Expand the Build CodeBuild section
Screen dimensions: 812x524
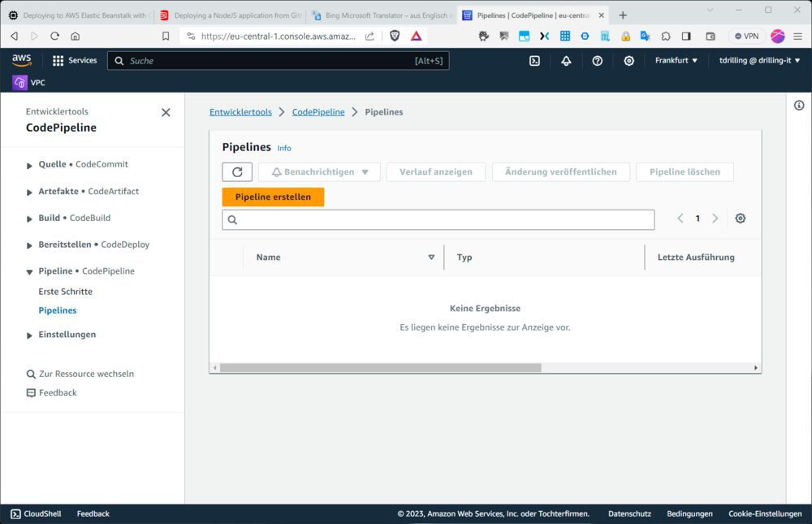pyautogui.click(x=31, y=219)
